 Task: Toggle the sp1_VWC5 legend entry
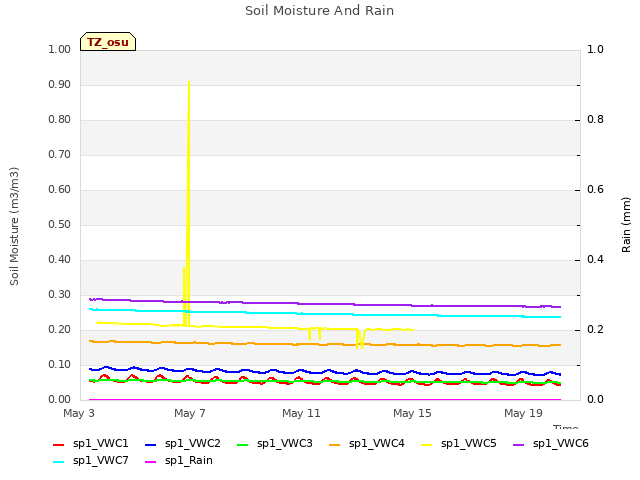(x=459, y=444)
